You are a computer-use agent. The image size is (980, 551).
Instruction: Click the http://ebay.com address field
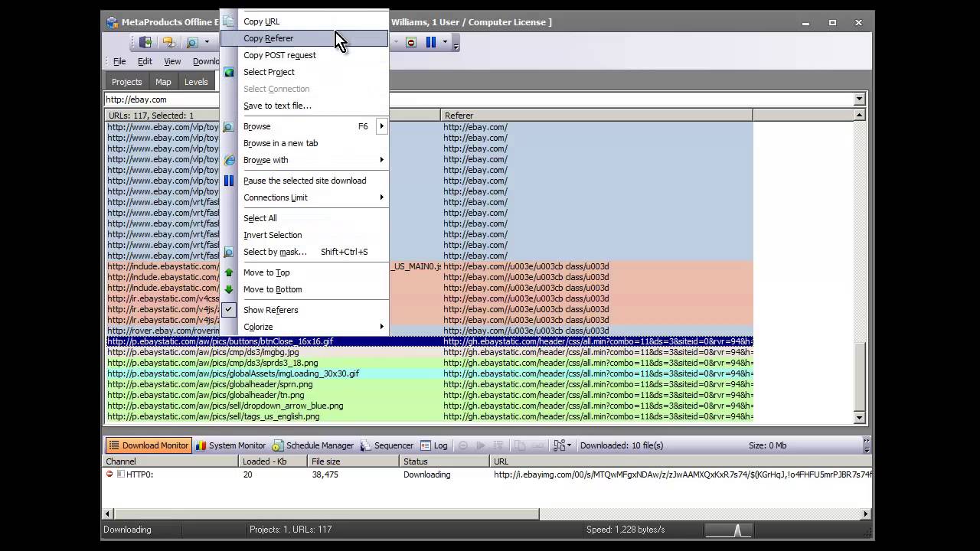pyautogui.click(x=479, y=99)
